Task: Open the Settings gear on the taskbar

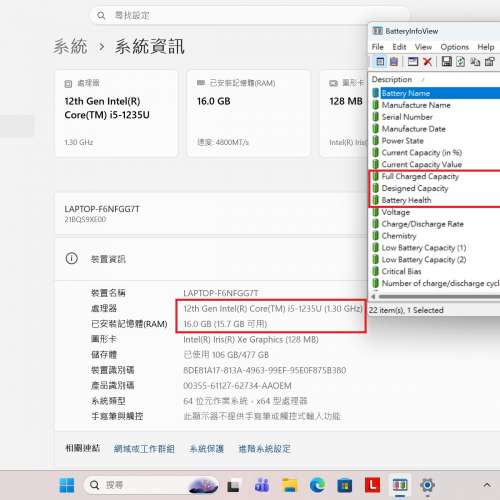Action: pyautogui.click(x=428, y=485)
